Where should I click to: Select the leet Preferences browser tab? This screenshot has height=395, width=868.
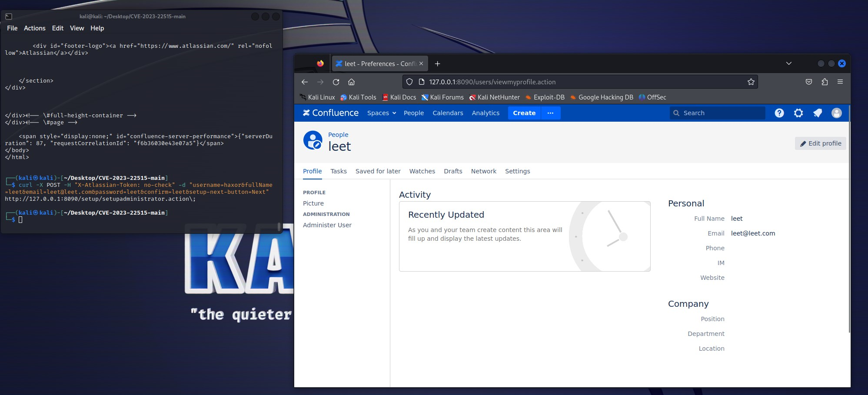pyautogui.click(x=380, y=63)
